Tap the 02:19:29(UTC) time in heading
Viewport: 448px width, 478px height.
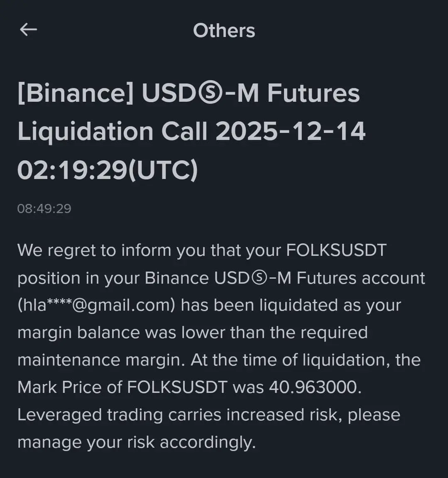point(108,170)
